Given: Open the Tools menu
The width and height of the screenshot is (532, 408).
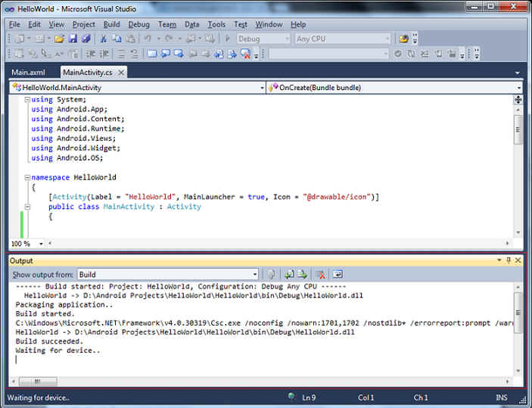Looking at the screenshot, I should 216,24.
